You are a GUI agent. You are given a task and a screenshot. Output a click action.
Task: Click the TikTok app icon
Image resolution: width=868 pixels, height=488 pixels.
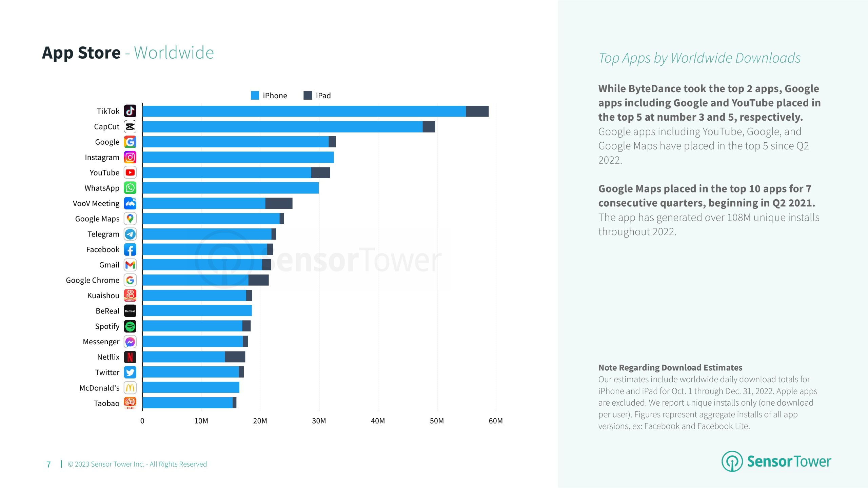coord(130,111)
